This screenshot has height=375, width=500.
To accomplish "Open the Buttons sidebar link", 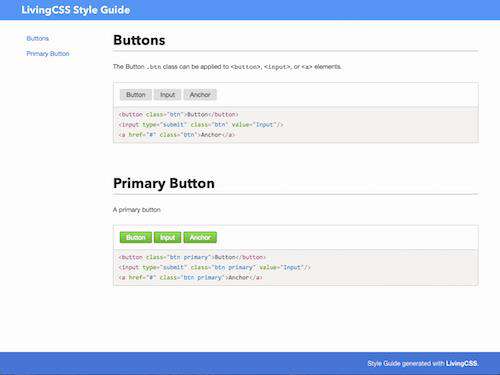I will coord(38,38).
